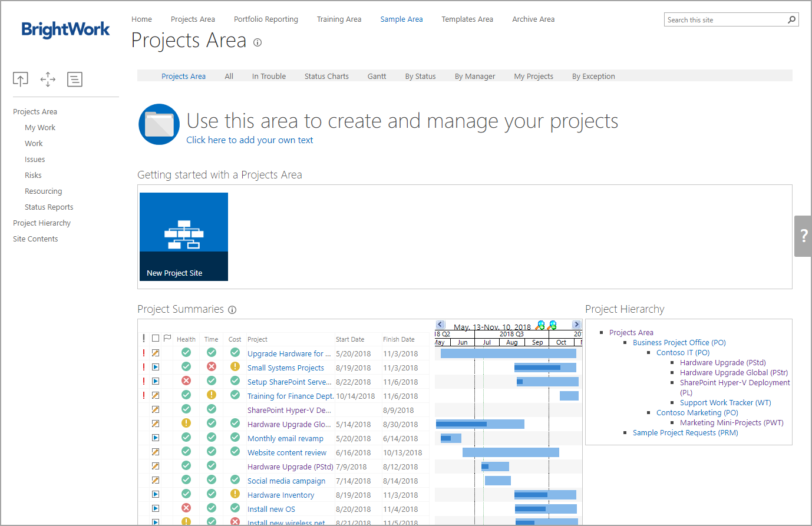The width and height of the screenshot is (812, 526).
Task: Sort by the Start Date column header
Action: 350,339
